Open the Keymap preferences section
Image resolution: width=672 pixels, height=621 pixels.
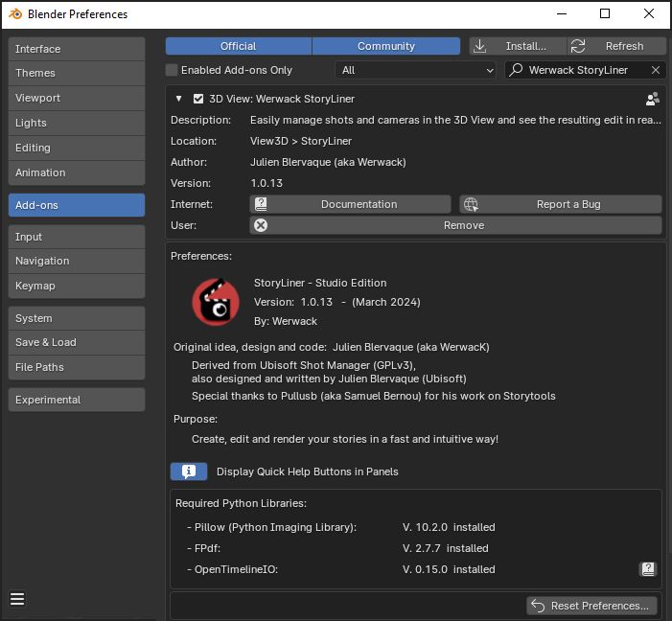point(77,286)
